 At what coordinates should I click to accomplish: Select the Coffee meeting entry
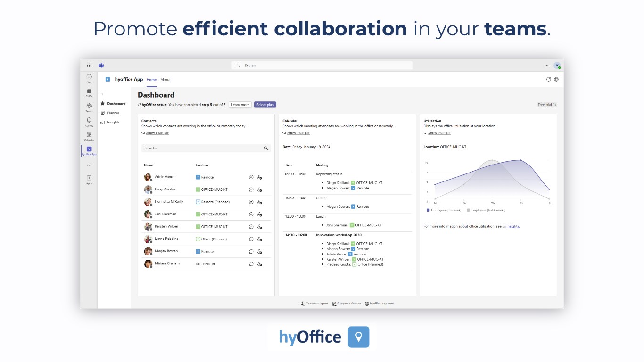point(321,198)
